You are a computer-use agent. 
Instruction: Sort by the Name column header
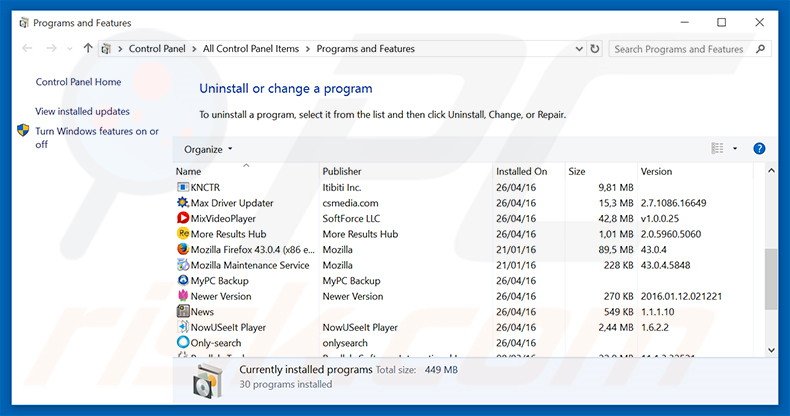(x=188, y=171)
